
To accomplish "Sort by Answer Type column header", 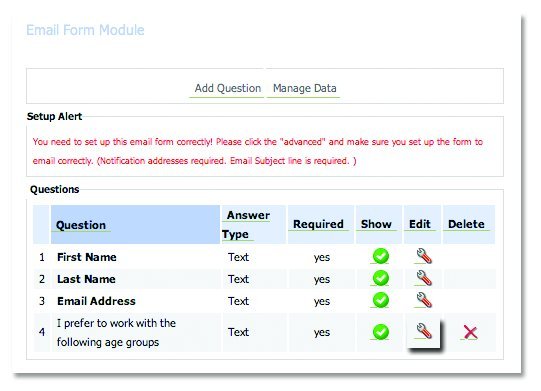I will (245, 224).
